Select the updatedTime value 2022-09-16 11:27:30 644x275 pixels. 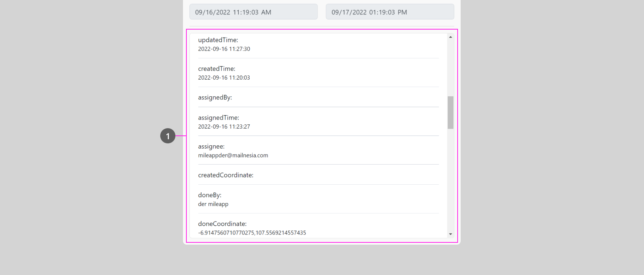click(x=224, y=49)
